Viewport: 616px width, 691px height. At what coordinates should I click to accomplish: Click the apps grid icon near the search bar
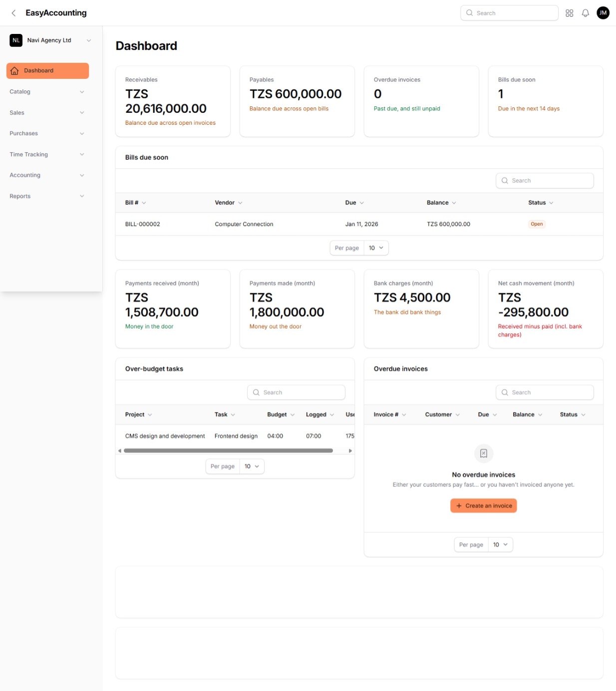point(569,12)
